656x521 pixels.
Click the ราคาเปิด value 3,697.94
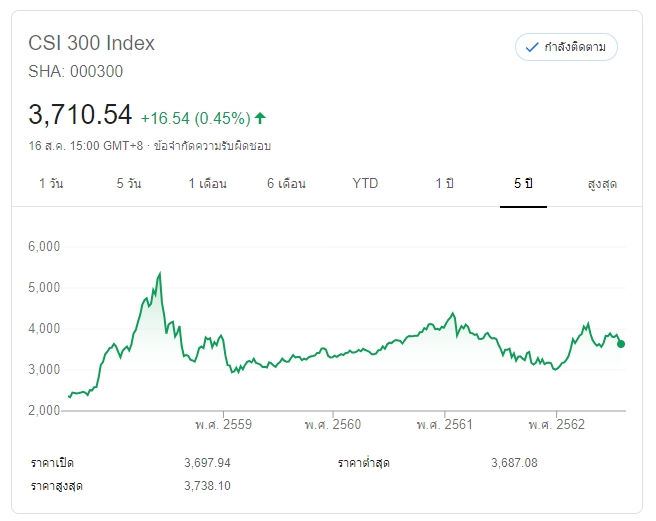point(207,463)
